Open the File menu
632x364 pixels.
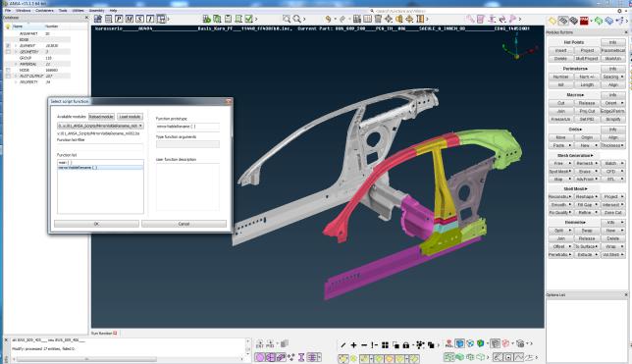coord(8,11)
